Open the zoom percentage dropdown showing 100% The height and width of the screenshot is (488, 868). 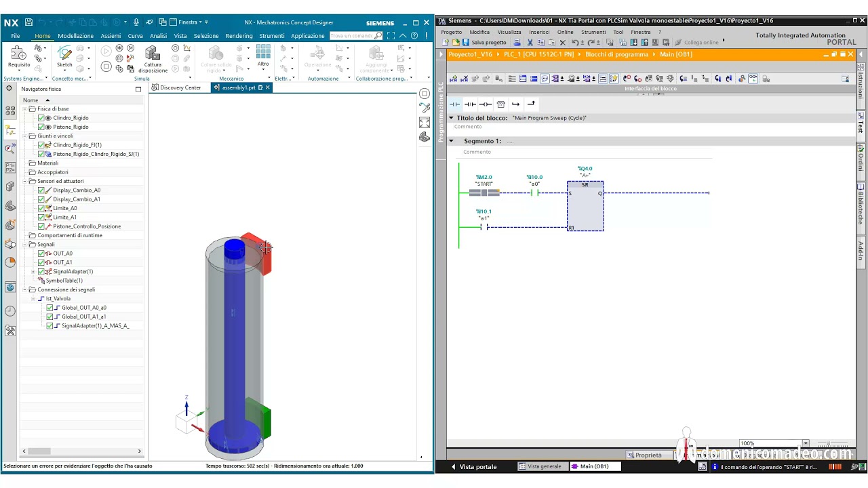point(805,443)
